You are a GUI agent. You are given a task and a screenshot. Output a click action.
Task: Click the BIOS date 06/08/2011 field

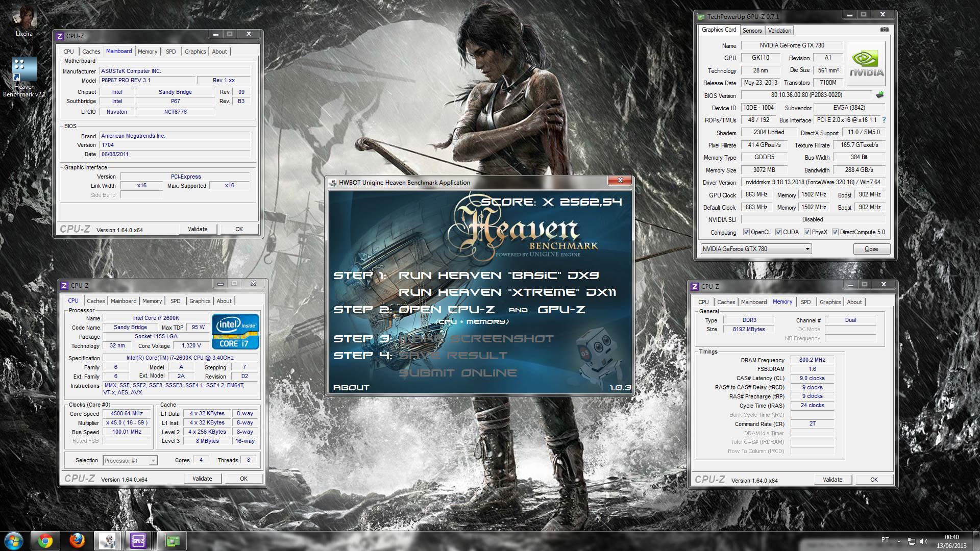[x=175, y=154]
